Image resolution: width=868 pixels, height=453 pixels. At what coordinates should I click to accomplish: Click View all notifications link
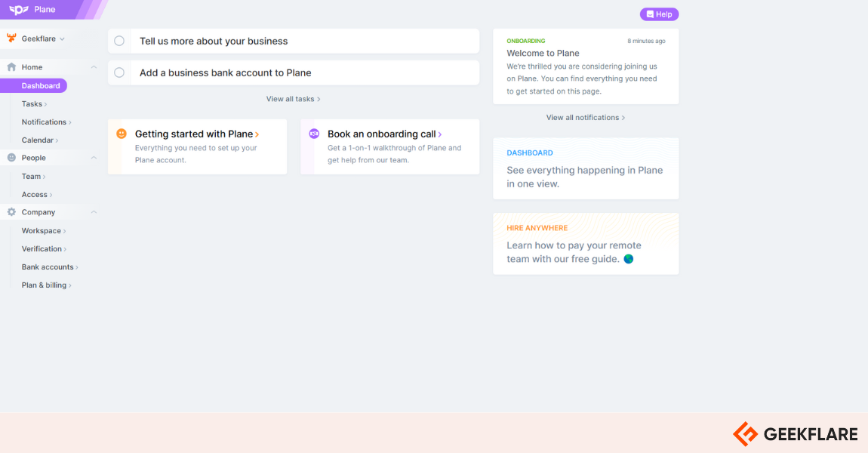pos(586,118)
